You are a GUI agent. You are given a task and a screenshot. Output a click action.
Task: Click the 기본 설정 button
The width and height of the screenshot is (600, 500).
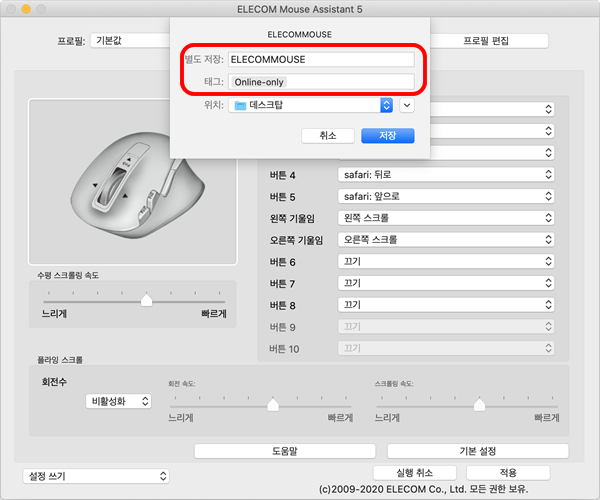(x=478, y=451)
